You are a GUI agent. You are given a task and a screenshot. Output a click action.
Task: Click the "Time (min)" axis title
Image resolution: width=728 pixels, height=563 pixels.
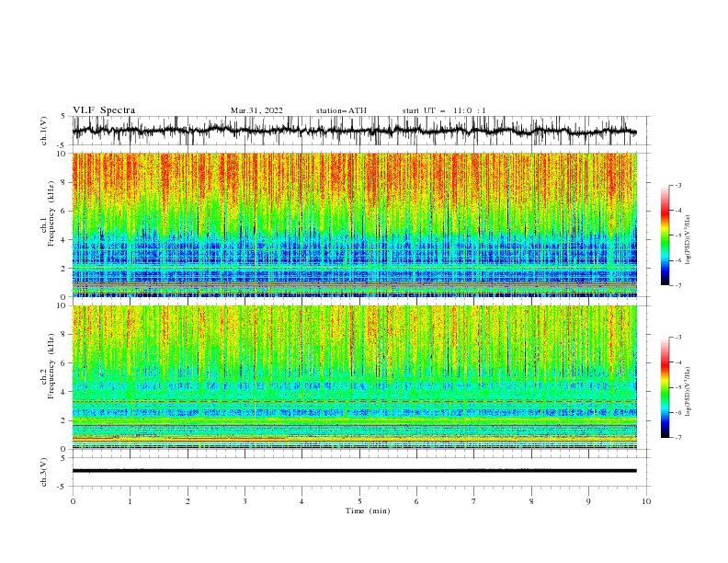point(368,511)
